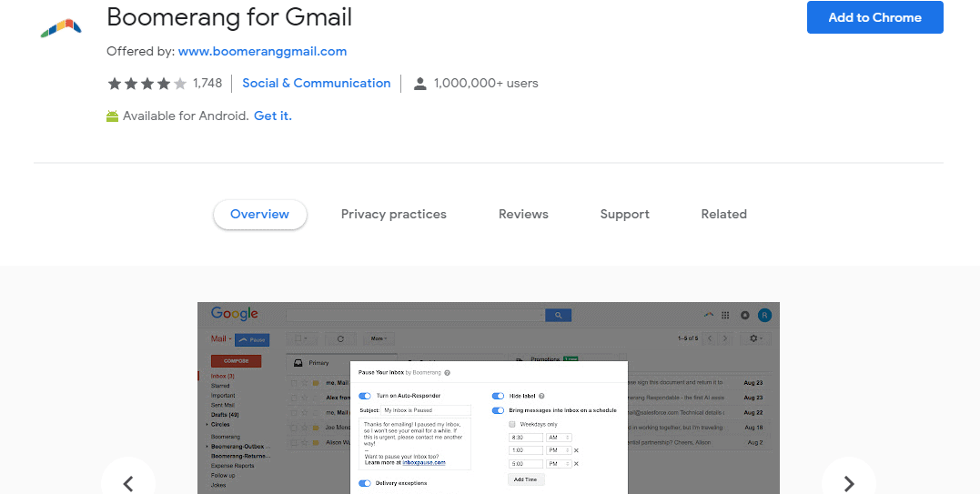The width and height of the screenshot is (980, 494).
Task: Click the Add Time button
Action: (x=526, y=479)
